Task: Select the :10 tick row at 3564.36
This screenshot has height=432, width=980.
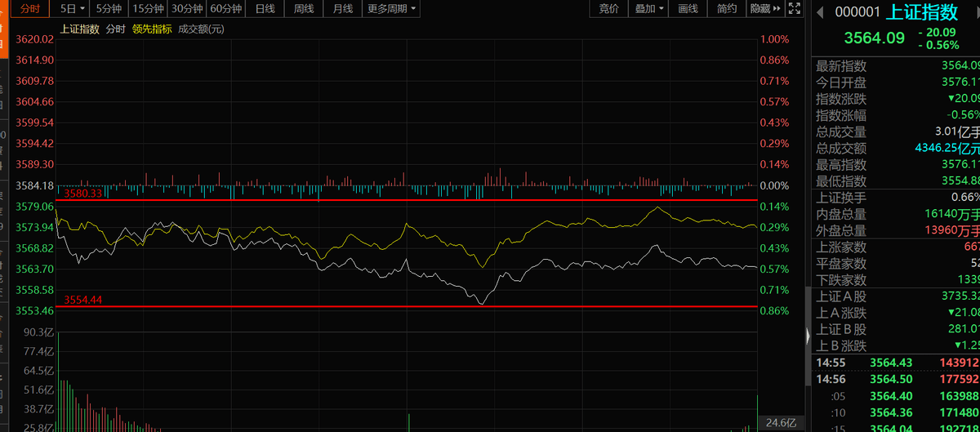Action: point(897,412)
